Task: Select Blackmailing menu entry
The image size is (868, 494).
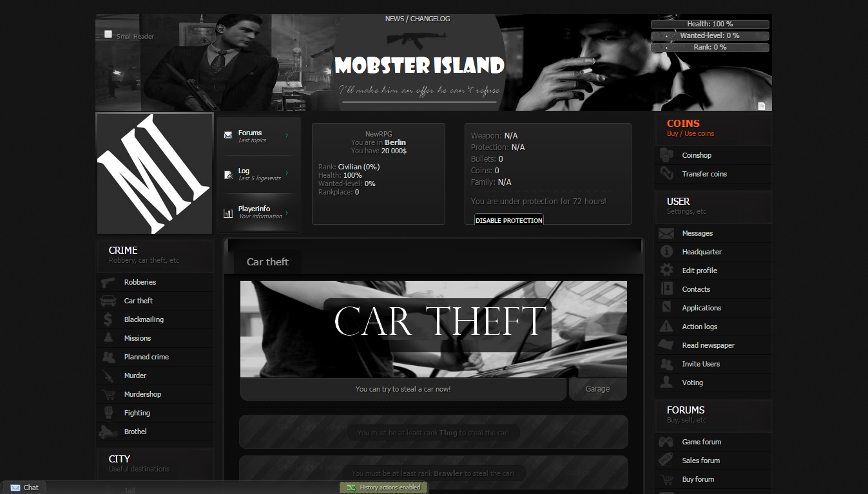Action: click(144, 319)
